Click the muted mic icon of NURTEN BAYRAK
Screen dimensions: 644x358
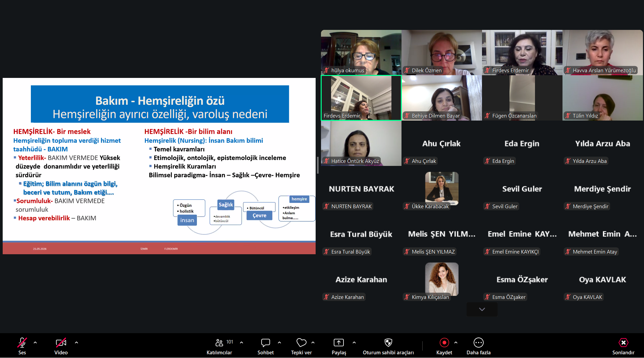(x=326, y=206)
